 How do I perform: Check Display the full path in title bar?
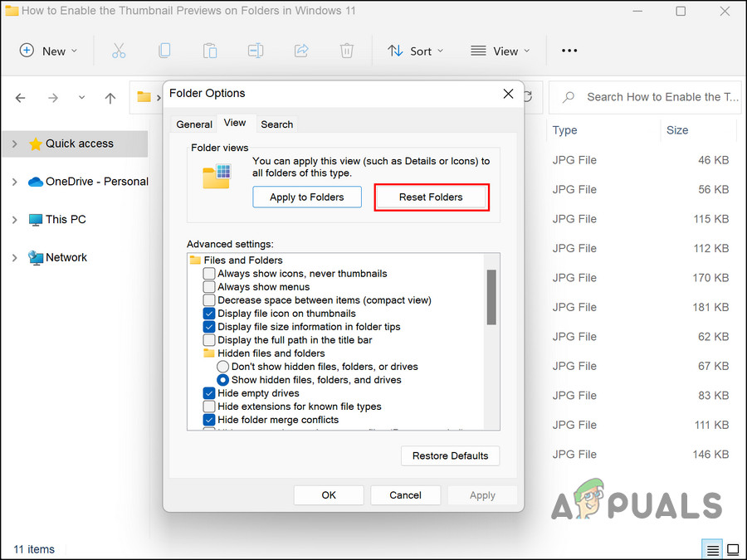pyautogui.click(x=208, y=340)
